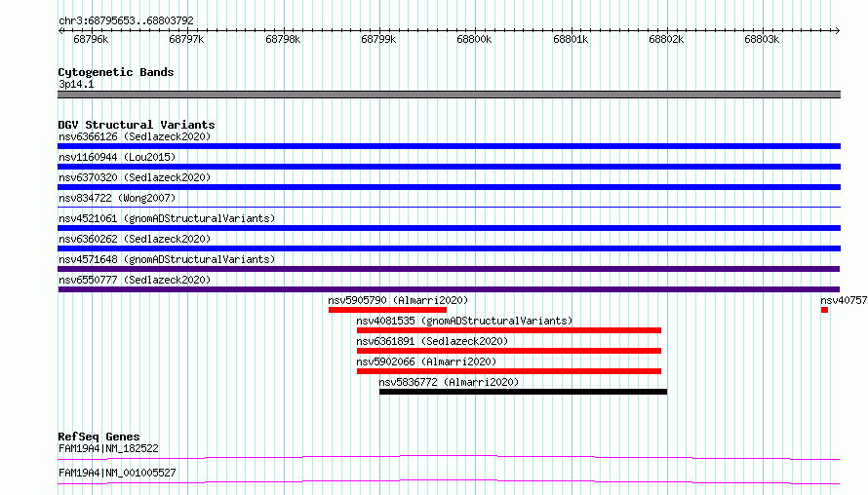Click the gray 3p14.1 cytogenetic band bar
Viewport: 868px width, 495px height.
449,95
